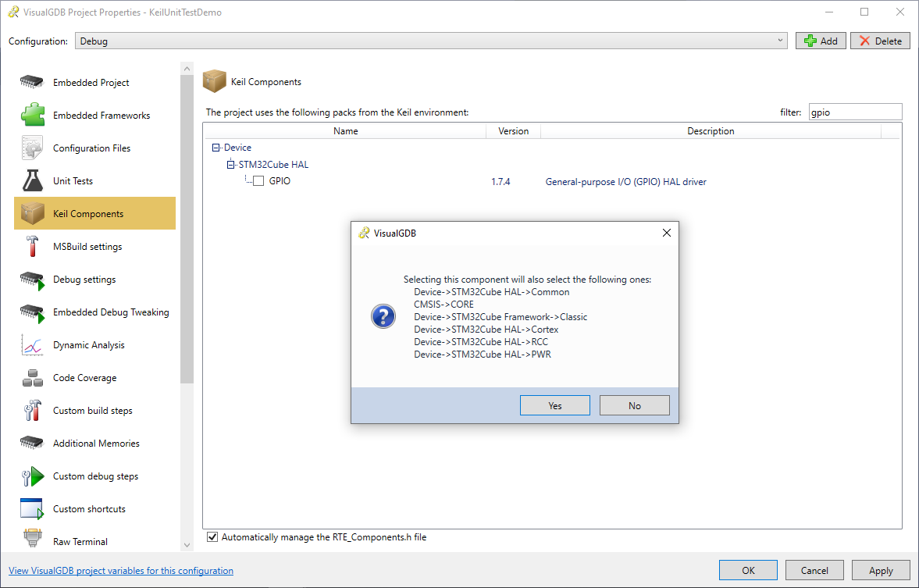
Task: Click the green puzzle Embedded Frameworks icon
Action: pyautogui.click(x=32, y=115)
